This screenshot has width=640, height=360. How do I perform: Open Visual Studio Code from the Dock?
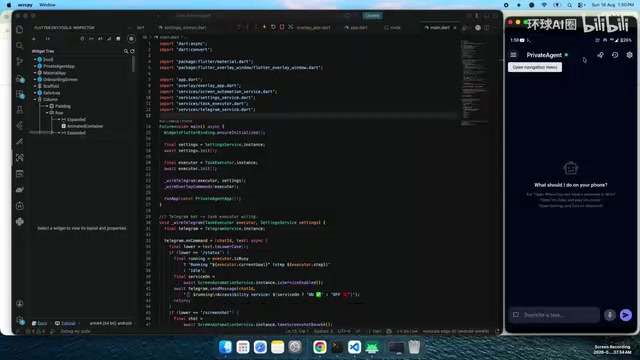(x=354, y=347)
